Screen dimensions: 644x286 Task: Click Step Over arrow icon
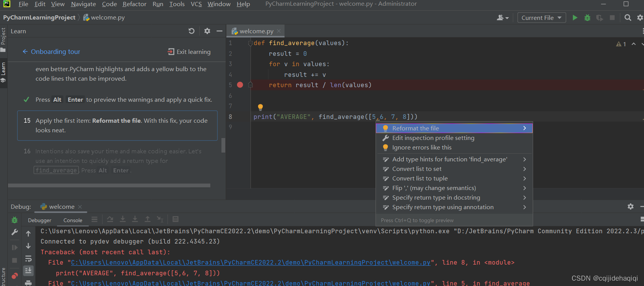pyautogui.click(x=110, y=219)
